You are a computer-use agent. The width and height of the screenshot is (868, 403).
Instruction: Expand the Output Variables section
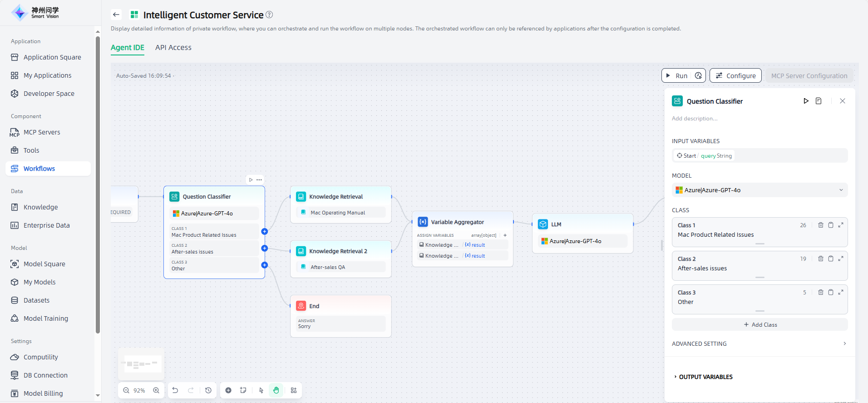(705, 377)
